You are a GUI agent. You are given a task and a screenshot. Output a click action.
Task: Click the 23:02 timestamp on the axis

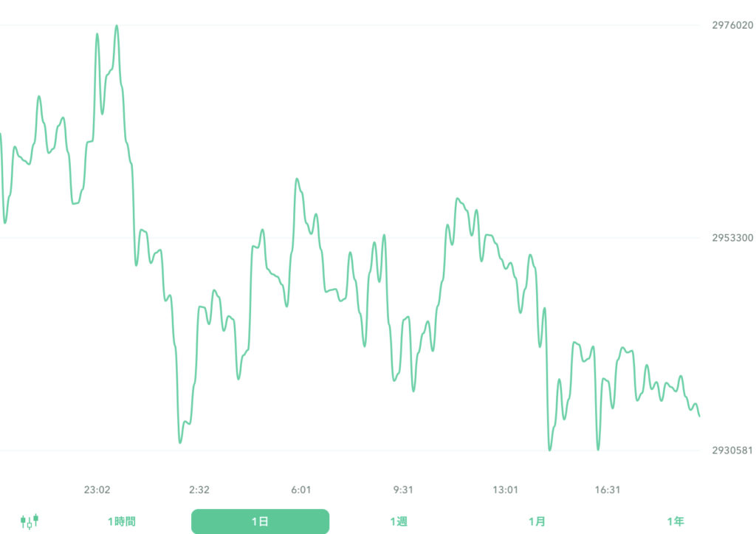98,489
